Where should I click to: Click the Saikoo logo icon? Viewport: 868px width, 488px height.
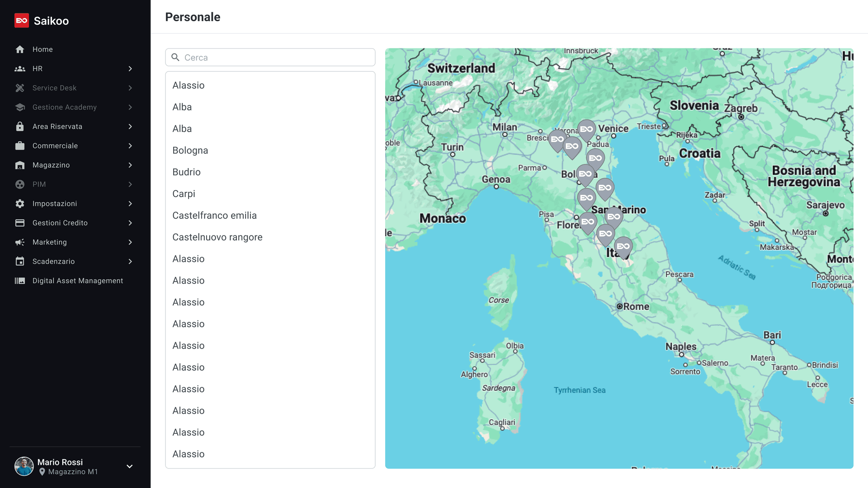point(21,21)
